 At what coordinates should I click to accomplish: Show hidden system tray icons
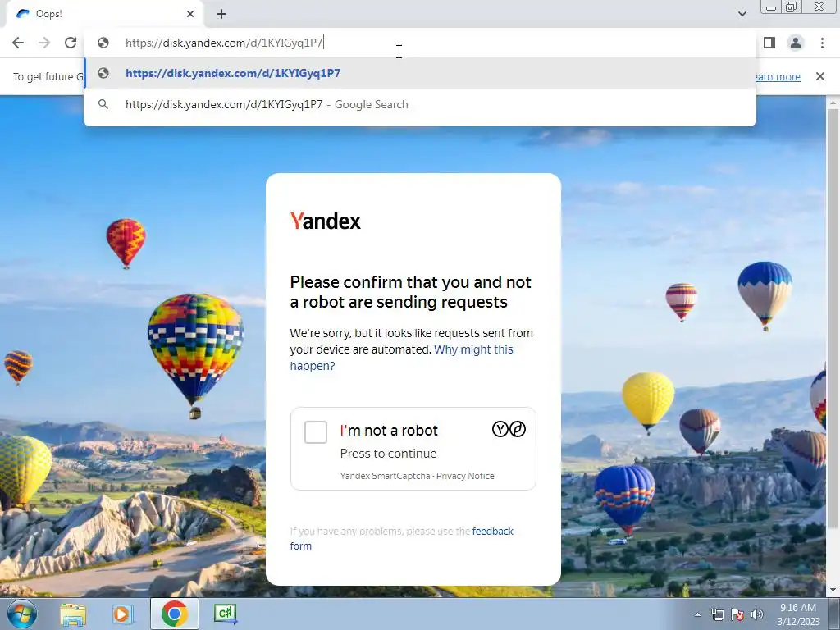pyautogui.click(x=697, y=614)
